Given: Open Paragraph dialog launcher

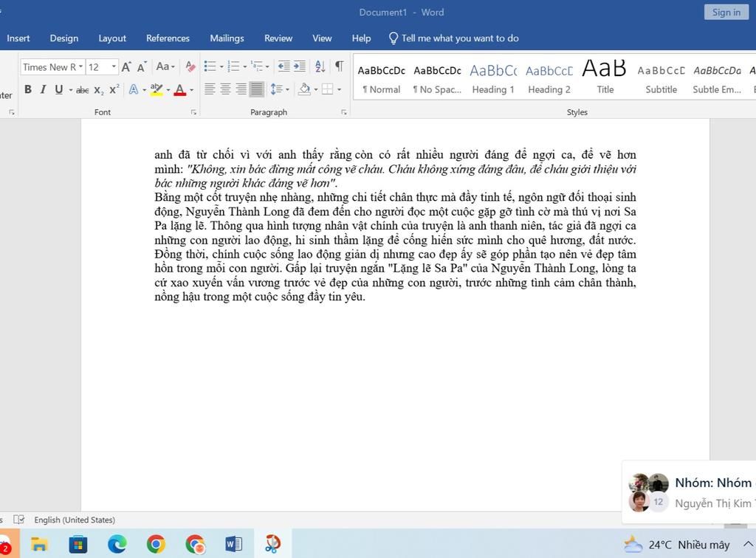Looking at the screenshot, I should pyautogui.click(x=344, y=112).
